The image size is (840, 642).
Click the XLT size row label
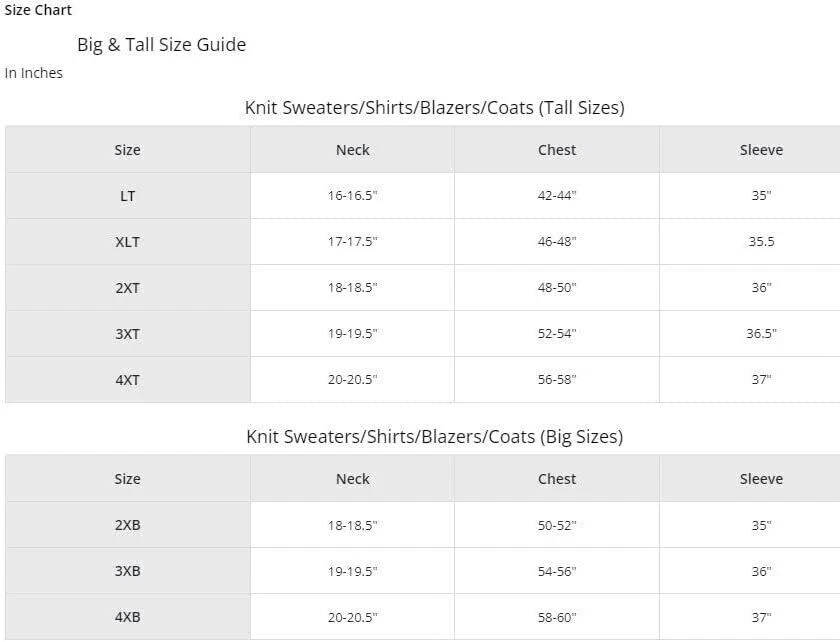click(x=127, y=242)
